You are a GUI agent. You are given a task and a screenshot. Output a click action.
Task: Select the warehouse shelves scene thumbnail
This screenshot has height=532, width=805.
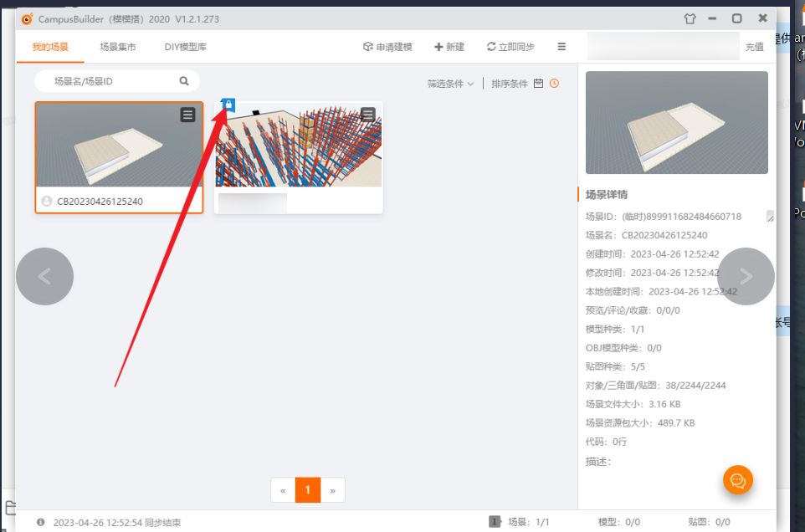[x=298, y=145]
